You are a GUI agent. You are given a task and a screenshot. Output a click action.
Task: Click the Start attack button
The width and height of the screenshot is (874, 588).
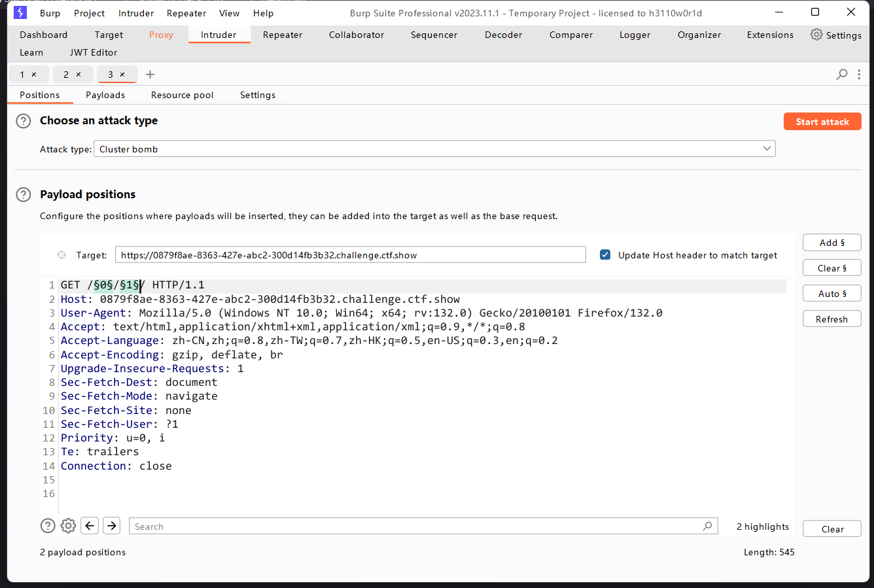[822, 122]
